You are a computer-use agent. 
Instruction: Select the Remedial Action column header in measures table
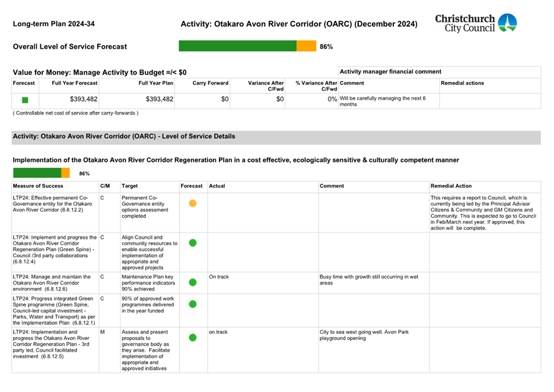click(x=451, y=186)
